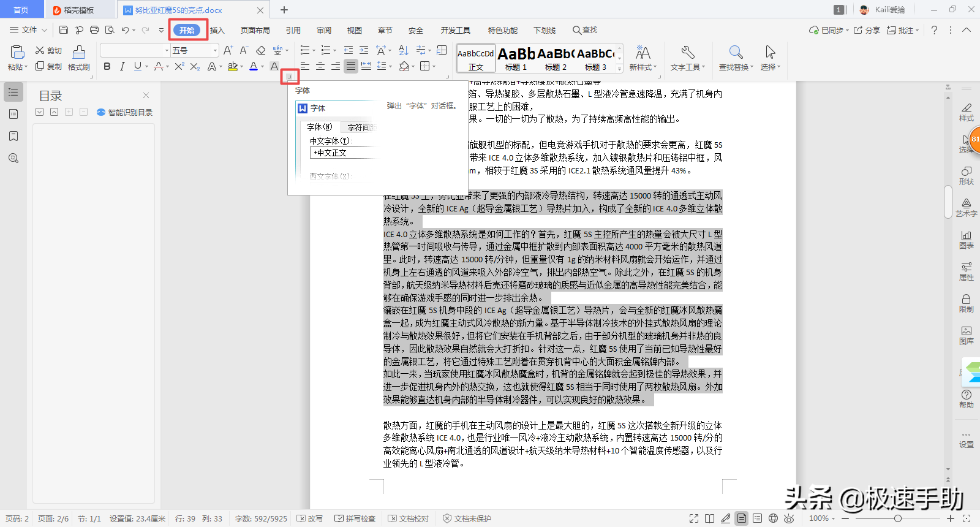Undo the last action
The height and width of the screenshot is (527, 980).
pyautogui.click(x=125, y=29)
